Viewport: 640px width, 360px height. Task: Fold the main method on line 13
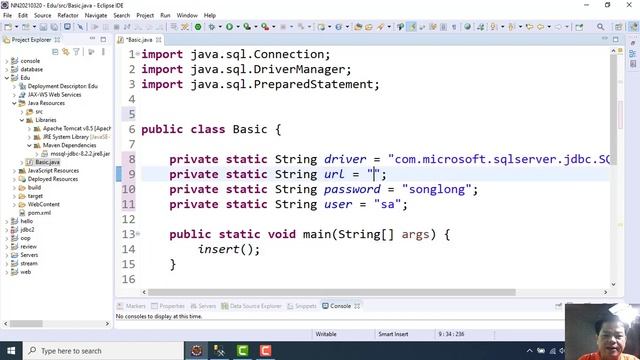click(138, 234)
